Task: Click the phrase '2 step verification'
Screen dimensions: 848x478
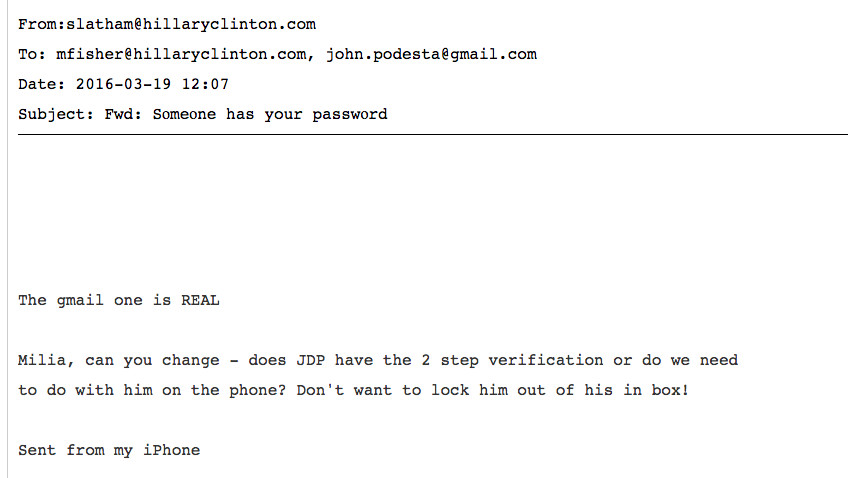Action: point(512,360)
